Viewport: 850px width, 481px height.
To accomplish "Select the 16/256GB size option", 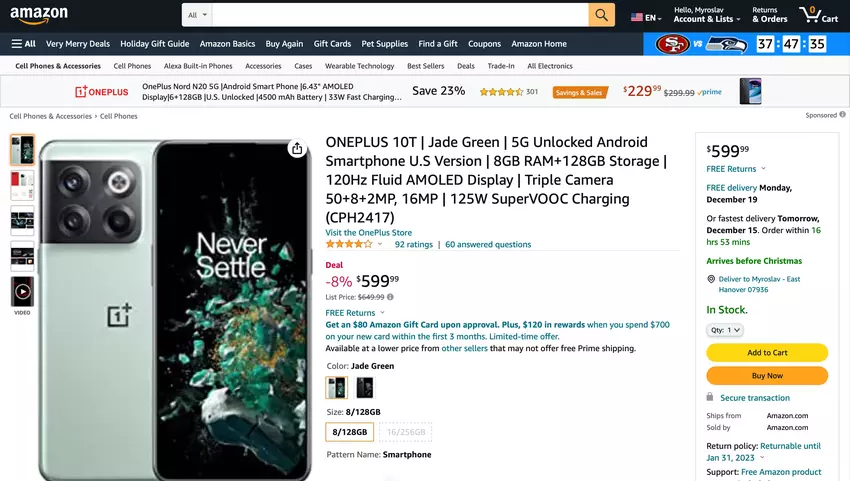I will click(x=405, y=432).
